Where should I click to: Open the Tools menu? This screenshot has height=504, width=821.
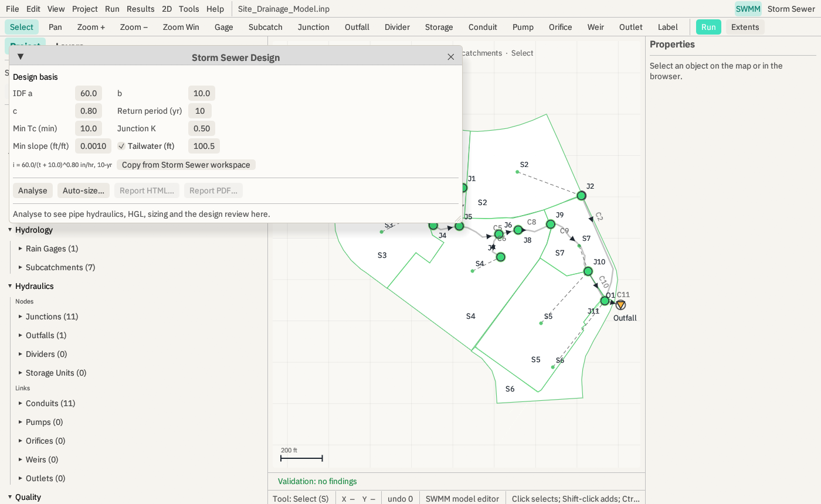coord(189,9)
